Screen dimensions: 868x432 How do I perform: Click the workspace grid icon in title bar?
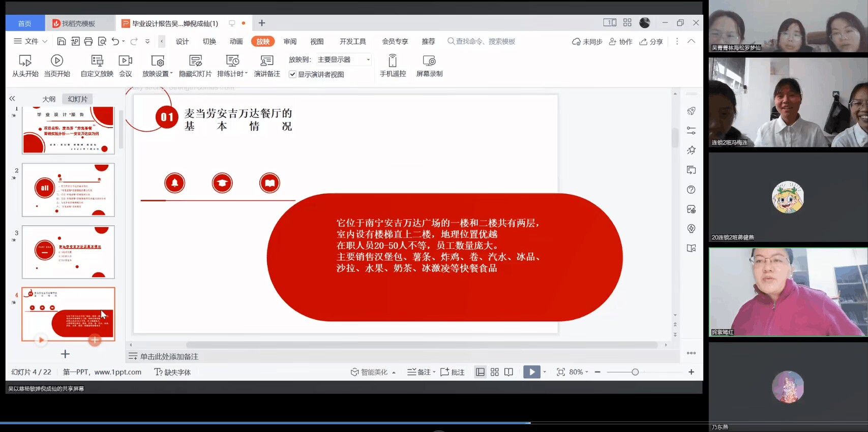(x=627, y=23)
